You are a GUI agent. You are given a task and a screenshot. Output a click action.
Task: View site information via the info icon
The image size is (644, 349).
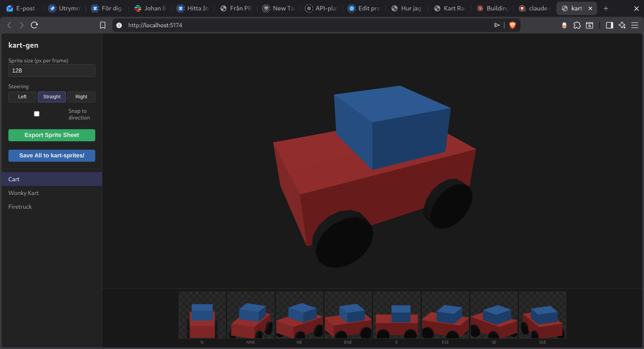[119, 25]
